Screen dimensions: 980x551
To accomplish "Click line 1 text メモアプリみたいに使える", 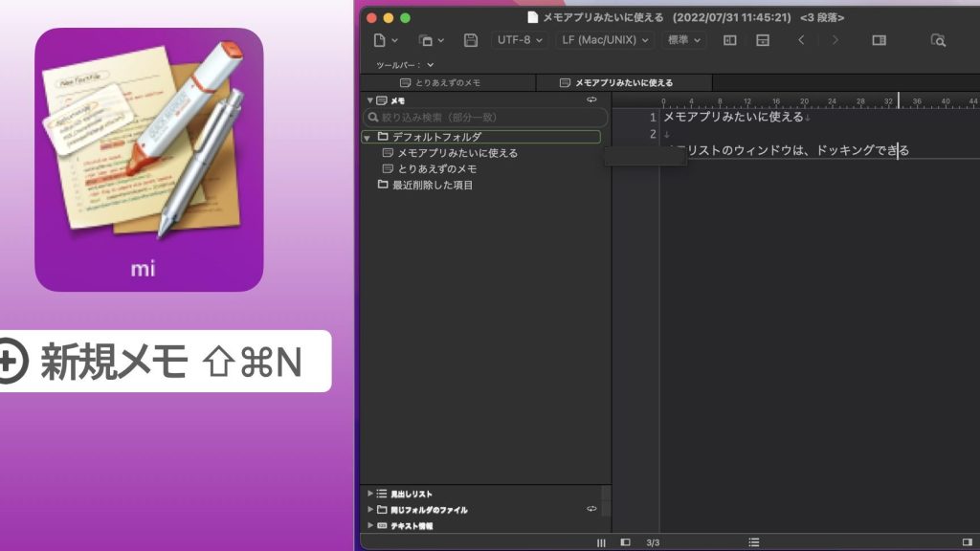I will tap(733, 117).
